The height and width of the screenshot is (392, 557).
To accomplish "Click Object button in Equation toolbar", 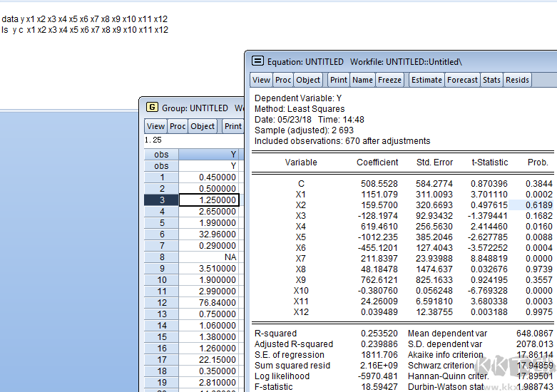I will tap(309, 80).
